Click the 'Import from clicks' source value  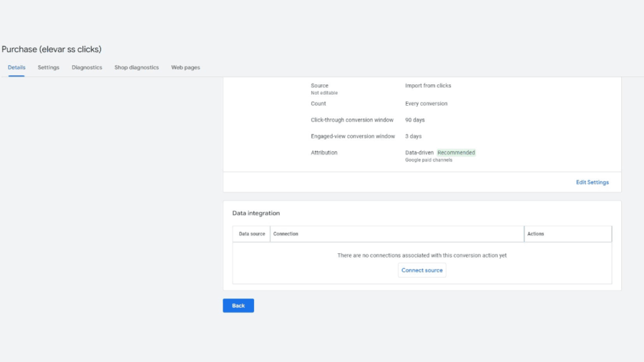428,85
